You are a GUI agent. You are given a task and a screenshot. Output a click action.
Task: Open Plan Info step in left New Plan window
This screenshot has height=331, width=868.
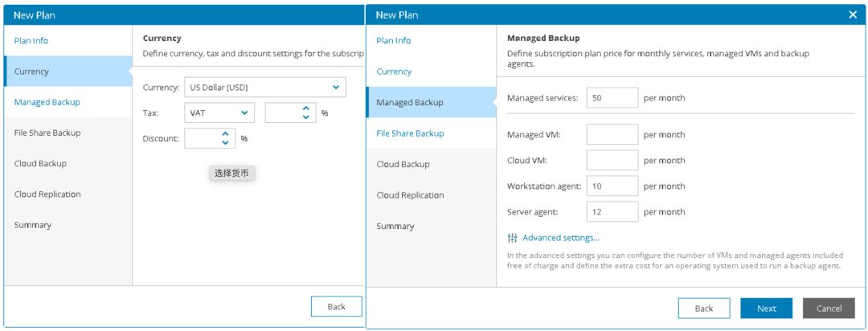point(31,41)
